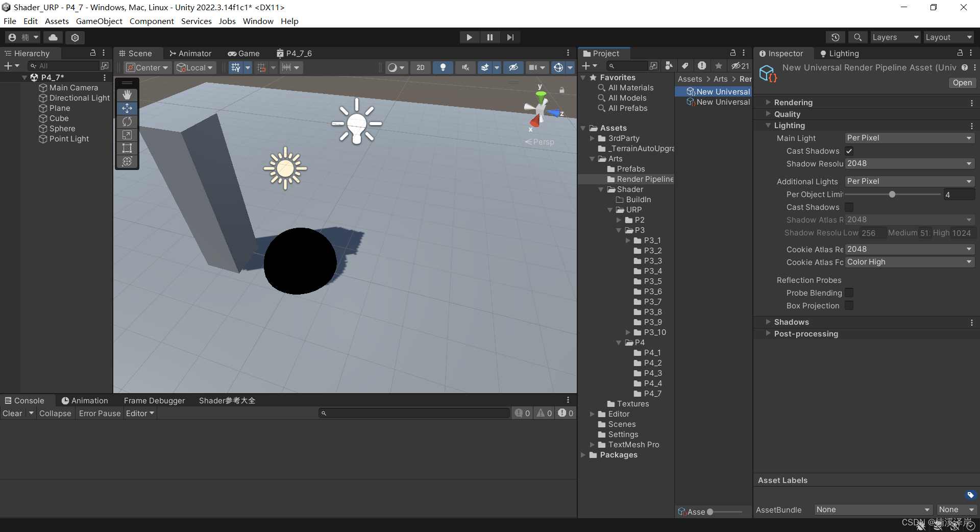
Task: Select the Hand view tool
Action: click(127, 95)
